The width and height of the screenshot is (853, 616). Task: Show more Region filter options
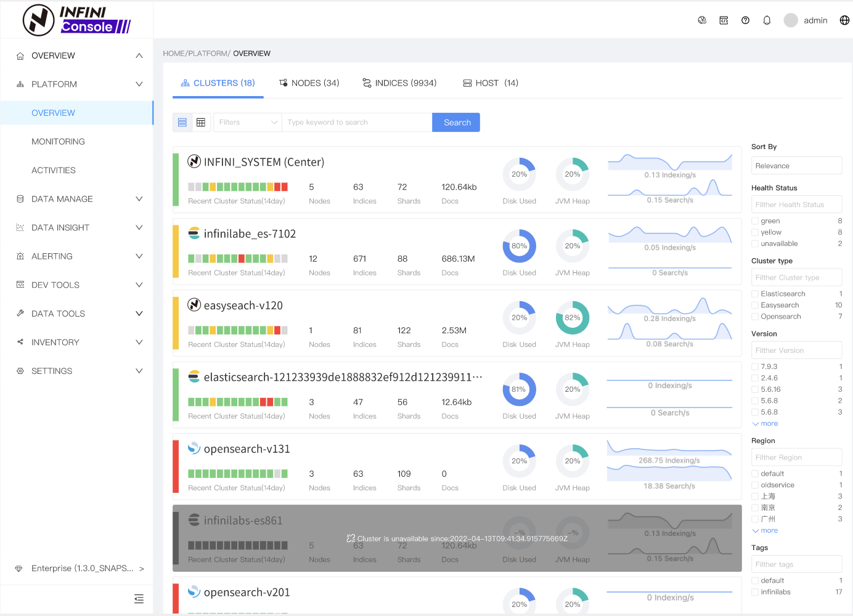pos(765,530)
